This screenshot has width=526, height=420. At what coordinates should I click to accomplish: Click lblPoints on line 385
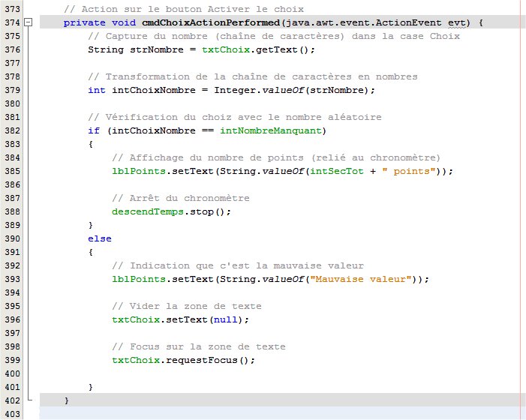(x=139, y=171)
